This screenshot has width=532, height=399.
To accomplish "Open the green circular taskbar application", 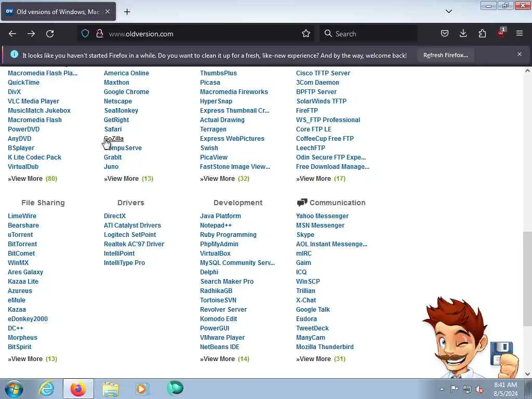I will pos(175,388).
